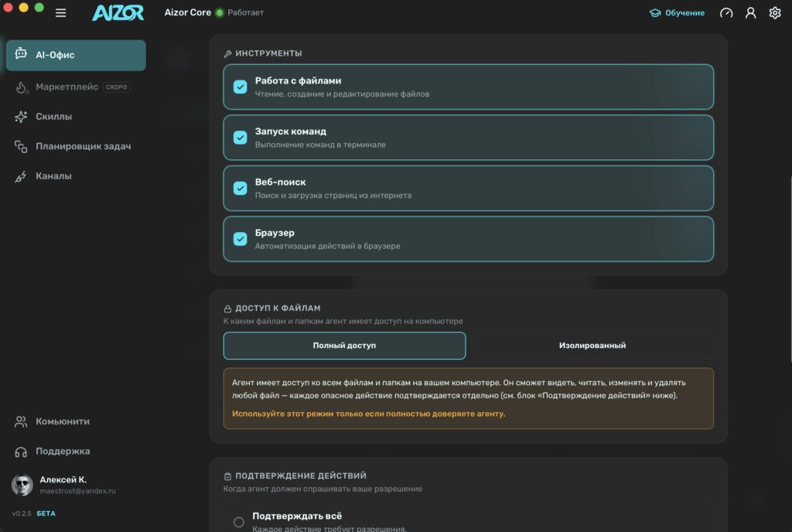
Task: Click the Алексей К. profile avatar
Action: pos(22,485)
